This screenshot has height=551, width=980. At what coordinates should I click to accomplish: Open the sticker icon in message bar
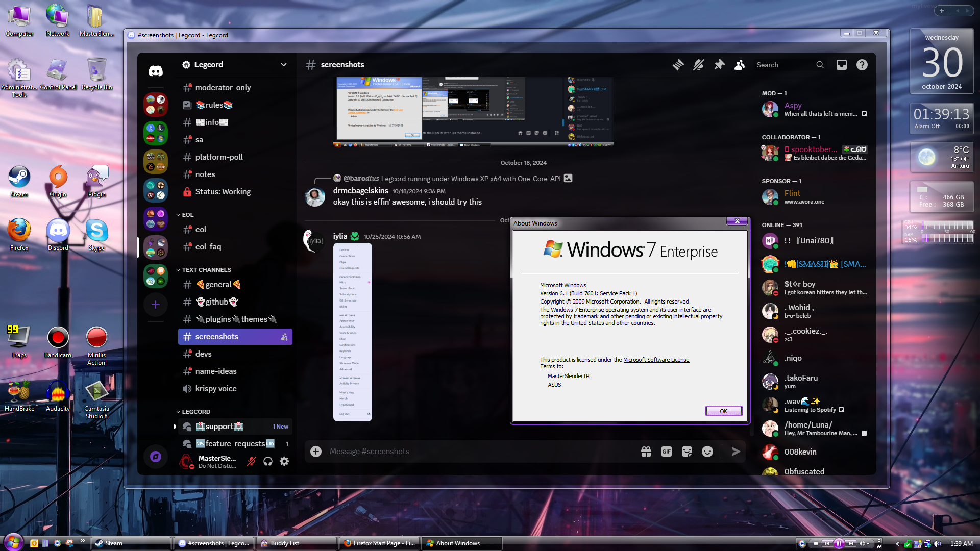coord(687,452)
